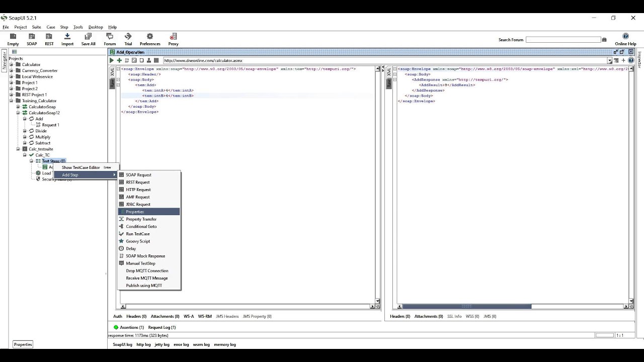The height and width of the screenshot is (362, 644).
Task: Open the File menu
Action: click(x=6, y=27)
